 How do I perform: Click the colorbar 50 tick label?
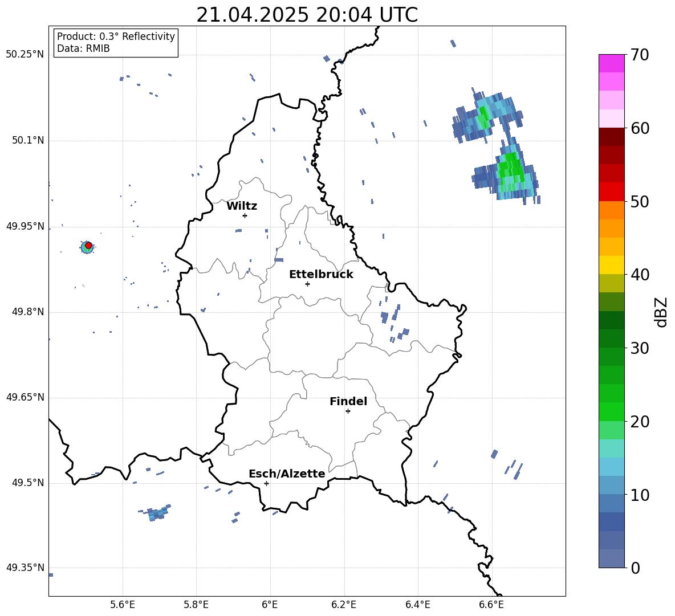tap(640, 202)
